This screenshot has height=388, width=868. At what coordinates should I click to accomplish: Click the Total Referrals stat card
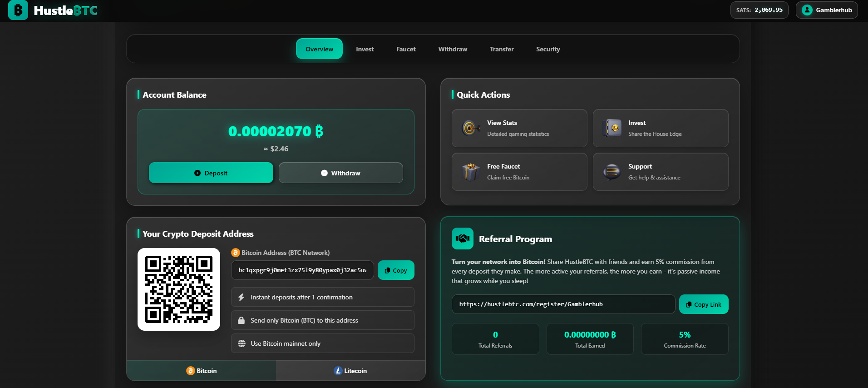pos(495,339)
